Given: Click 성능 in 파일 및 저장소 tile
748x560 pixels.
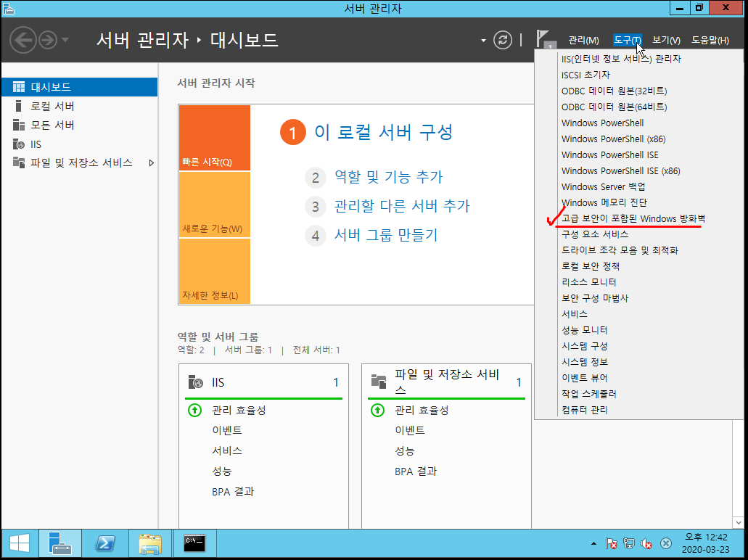Looking at the screenshot, I should (x=405, y=450).
